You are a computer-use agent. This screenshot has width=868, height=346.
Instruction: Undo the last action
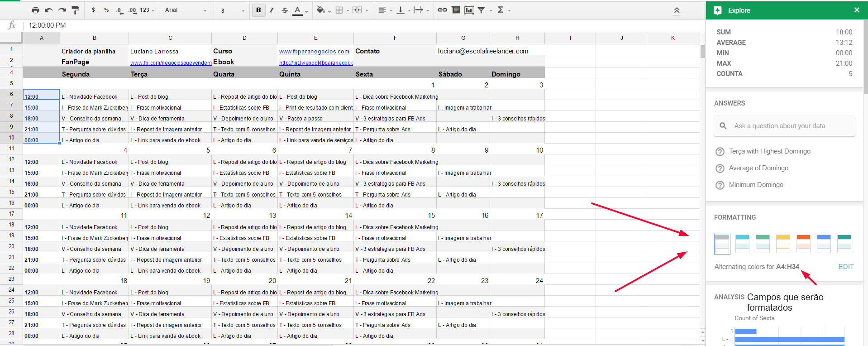pyautogui.click(x=49, y=10)
